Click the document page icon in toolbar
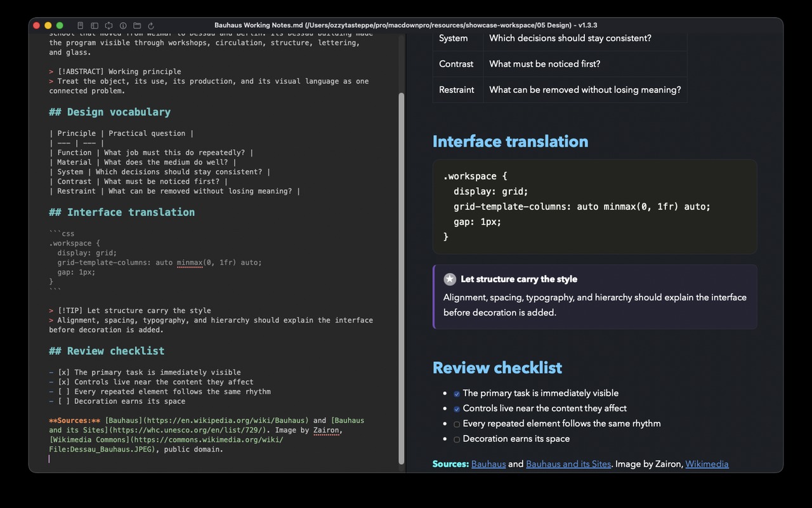The image size is (812, 508). point(81,25)
